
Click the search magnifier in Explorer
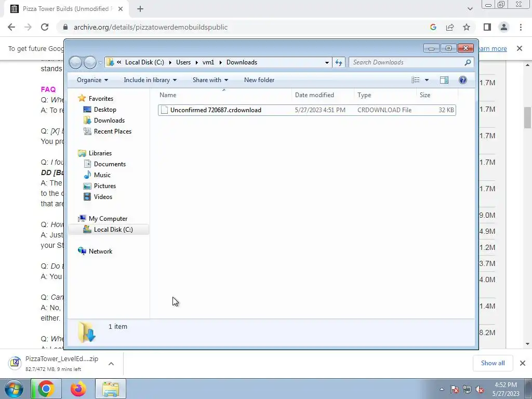pyautogui.click(x=468, y=62)
